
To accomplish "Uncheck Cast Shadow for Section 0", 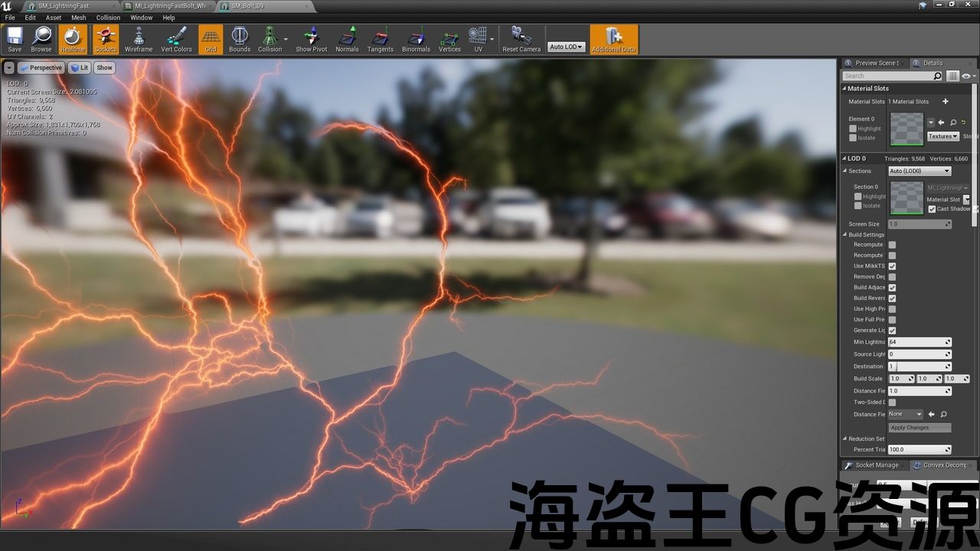I will click(932, 209).
